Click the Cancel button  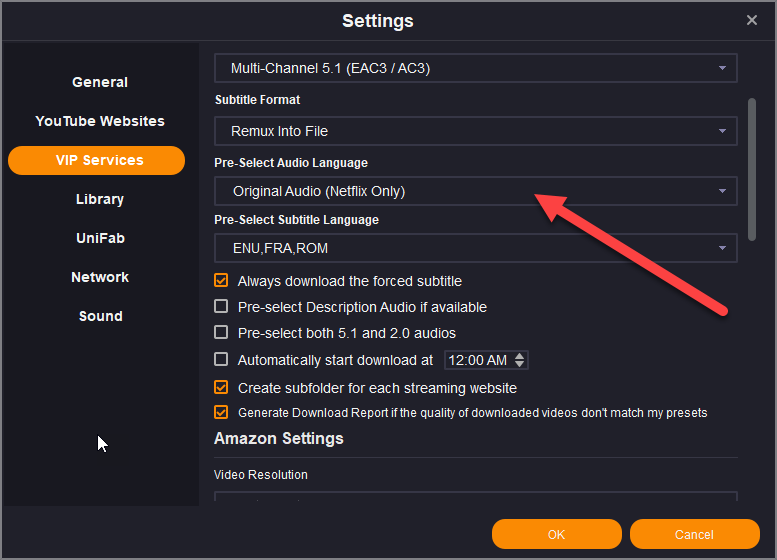694,534
